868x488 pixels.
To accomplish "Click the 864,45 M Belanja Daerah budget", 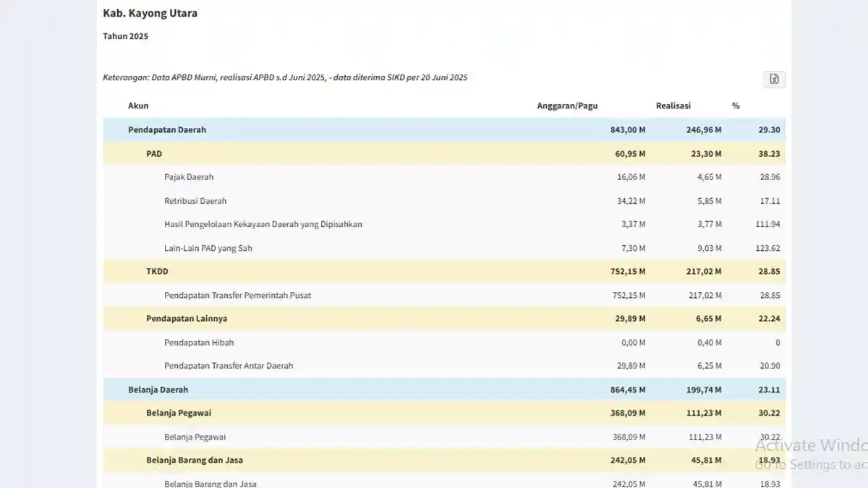I will [628, 390].
